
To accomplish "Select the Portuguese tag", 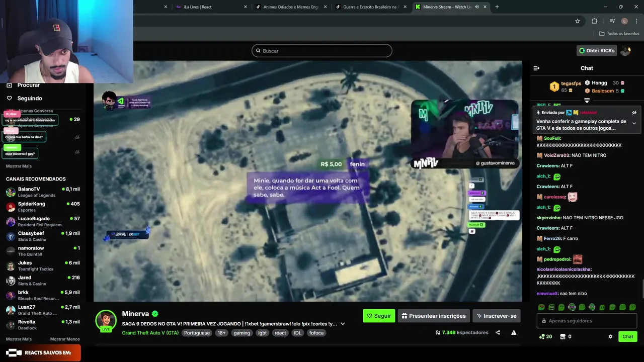I will point(197,333).
